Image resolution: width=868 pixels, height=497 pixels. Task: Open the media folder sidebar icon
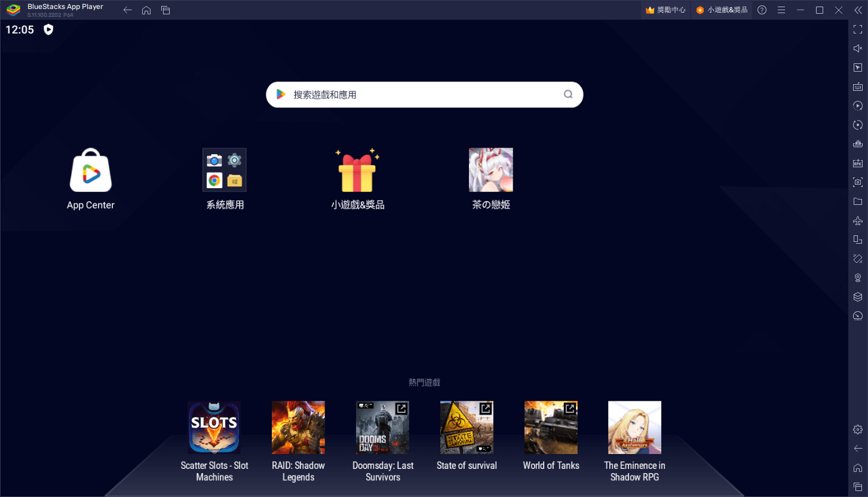pos(858,201)
